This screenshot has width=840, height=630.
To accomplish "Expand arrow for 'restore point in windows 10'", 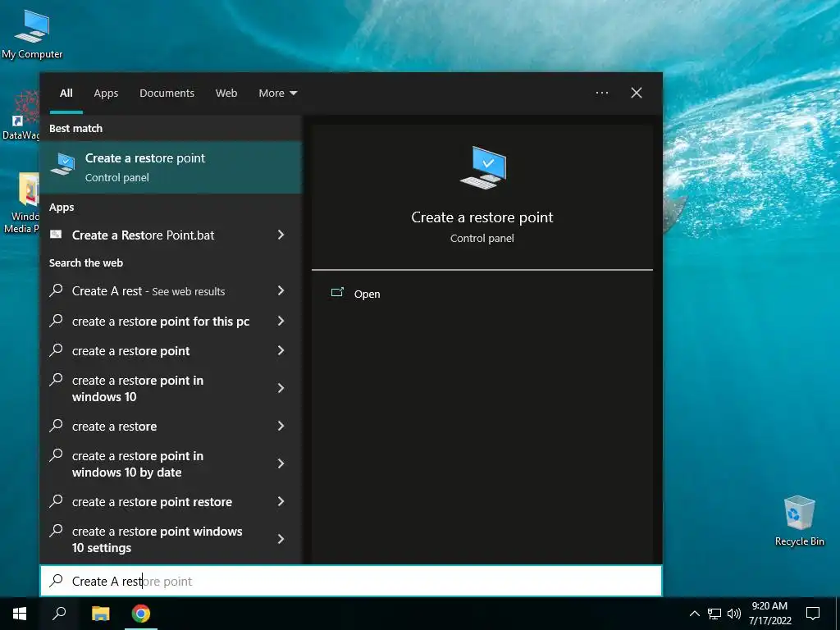I will pyautogui.click(x=281, y=388).
